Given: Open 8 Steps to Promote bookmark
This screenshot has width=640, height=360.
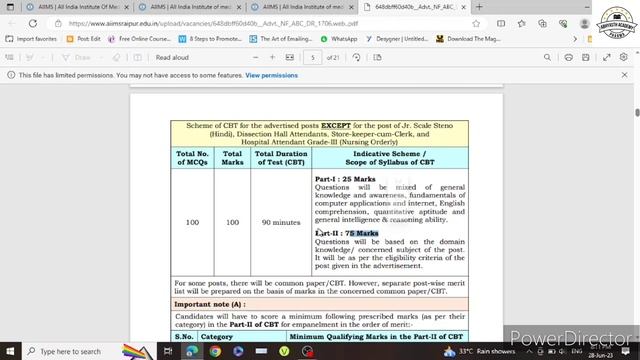Looking at the screenshot, I should click(x=210, y=39).
